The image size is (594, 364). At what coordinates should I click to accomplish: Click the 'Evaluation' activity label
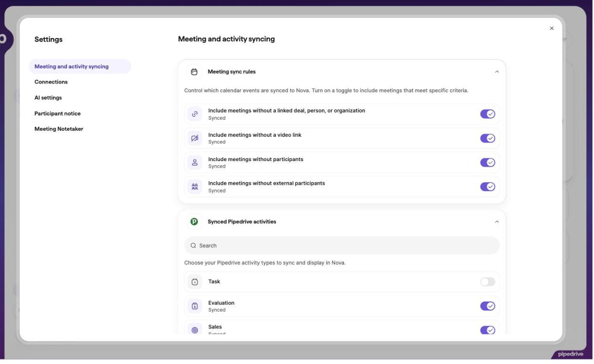pos(221,303)
